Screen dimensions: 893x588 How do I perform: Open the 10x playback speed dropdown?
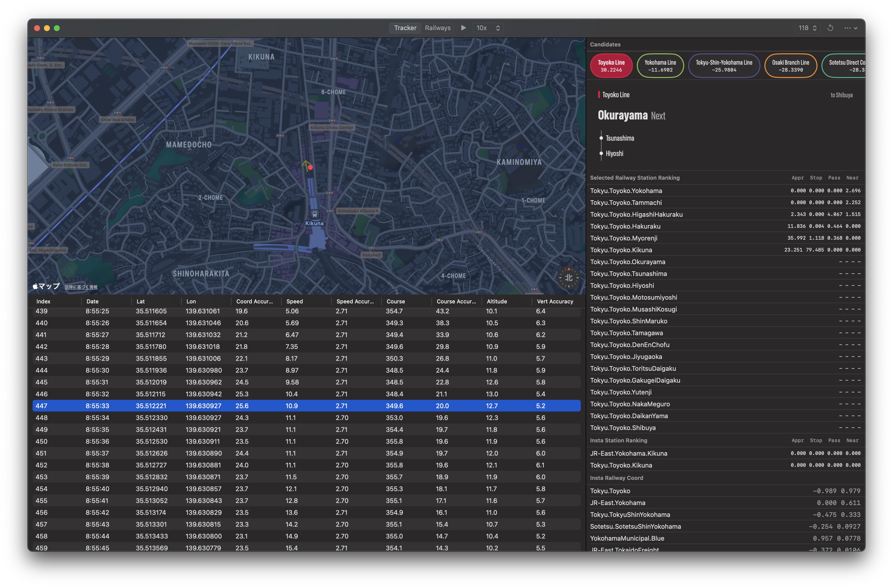pyautogui.click(x=488, y=28)
